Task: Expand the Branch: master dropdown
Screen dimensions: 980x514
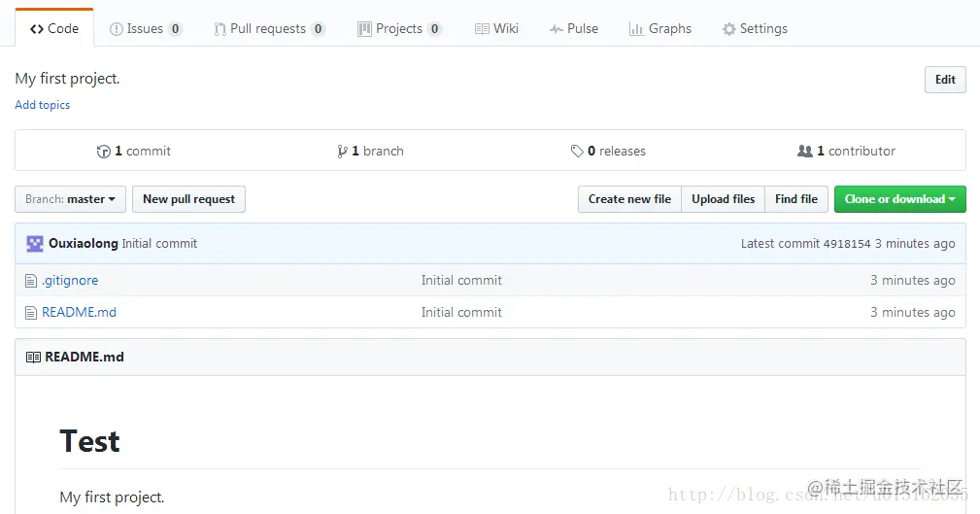Action: click(71, 199)
